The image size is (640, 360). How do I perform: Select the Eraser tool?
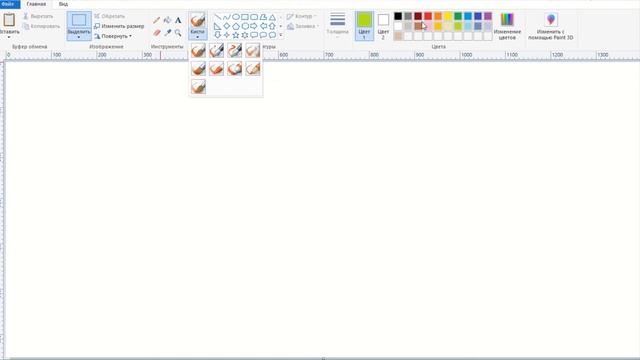[x=157, y=33]
